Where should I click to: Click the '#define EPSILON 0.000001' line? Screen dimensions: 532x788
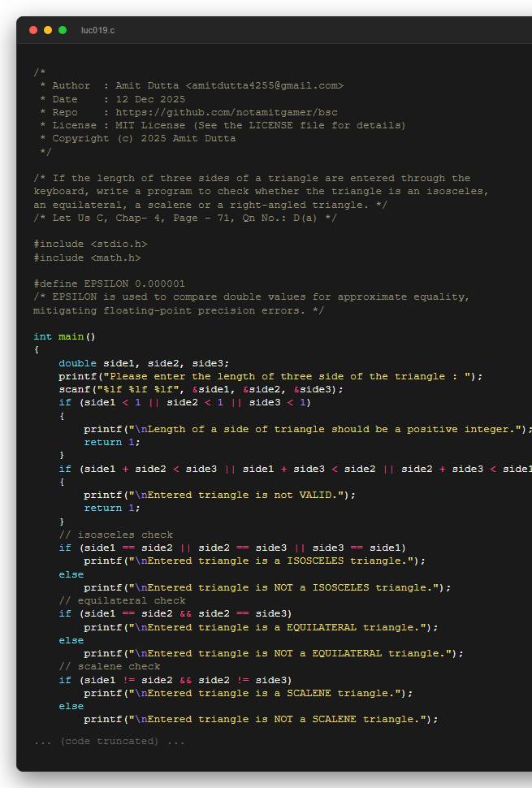coord(109,284)
